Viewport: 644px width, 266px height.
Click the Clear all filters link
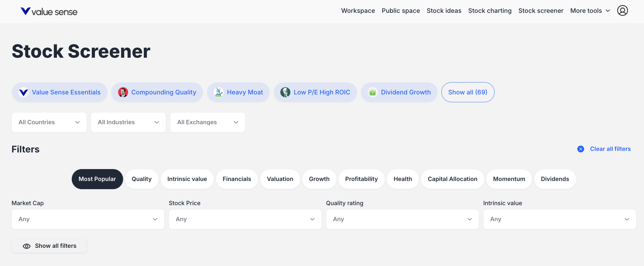tap(610, 149)
